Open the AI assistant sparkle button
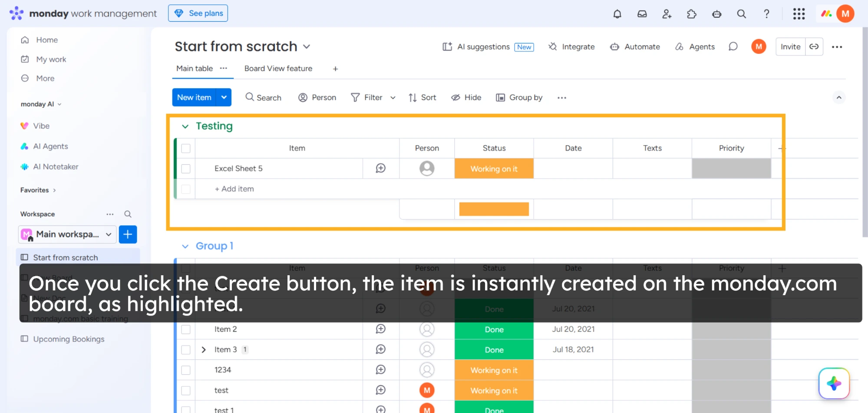 [x=834, y=383]
